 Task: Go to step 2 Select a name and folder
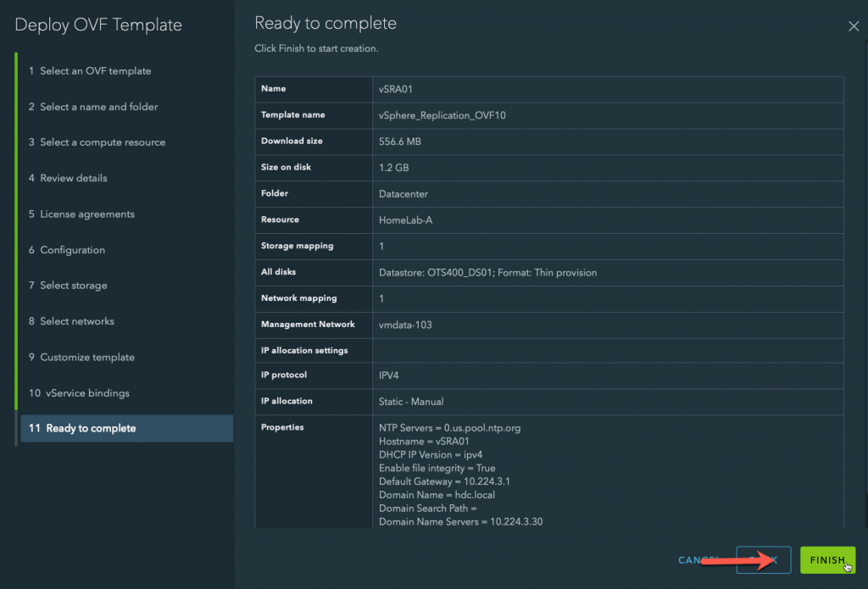[93, 107]
